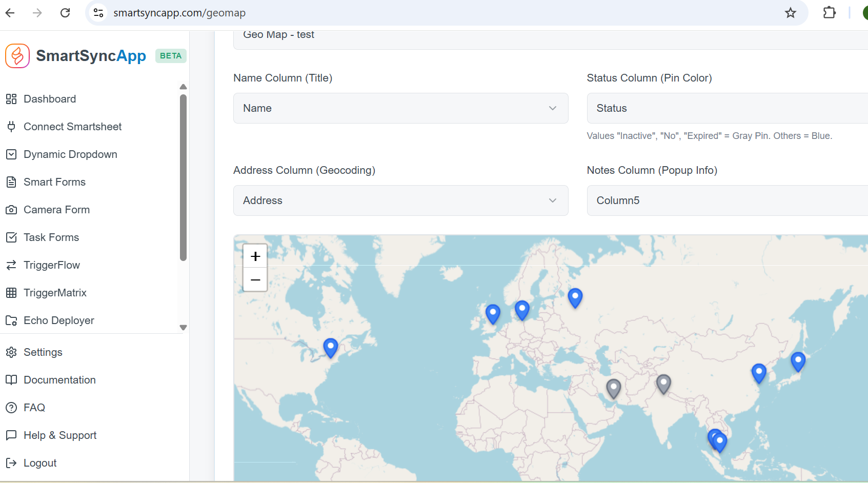The width and height of the screenshot is (868, 483).
Task: Select the gray pin over Middle East
Action: pos(614,389)
